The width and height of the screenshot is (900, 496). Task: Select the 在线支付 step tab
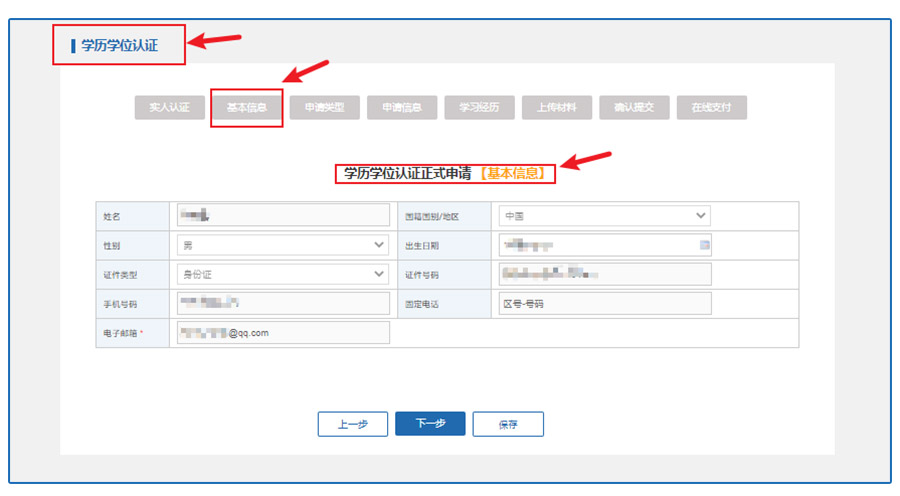(712, 108)
